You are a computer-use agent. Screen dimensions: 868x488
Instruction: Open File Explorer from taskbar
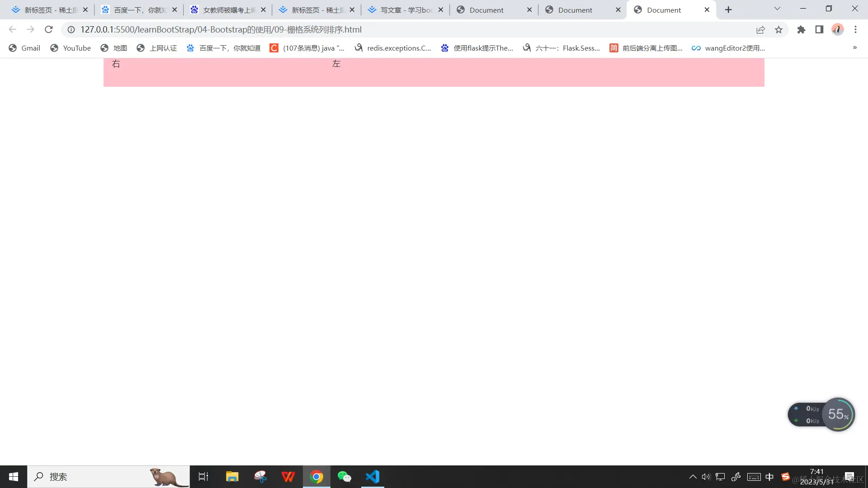[232, 477]
